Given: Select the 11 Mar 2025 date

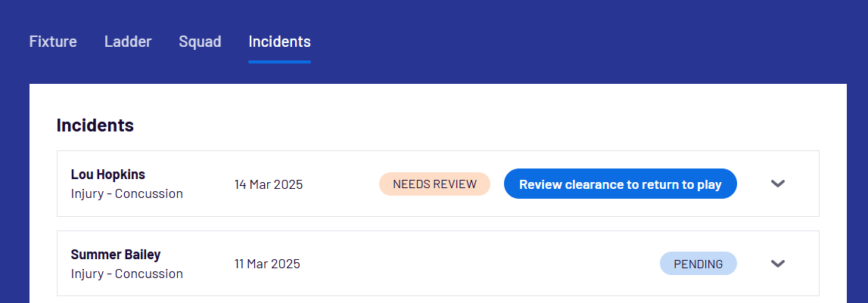Looking at the screenshot, I should (x=267, y=264).
